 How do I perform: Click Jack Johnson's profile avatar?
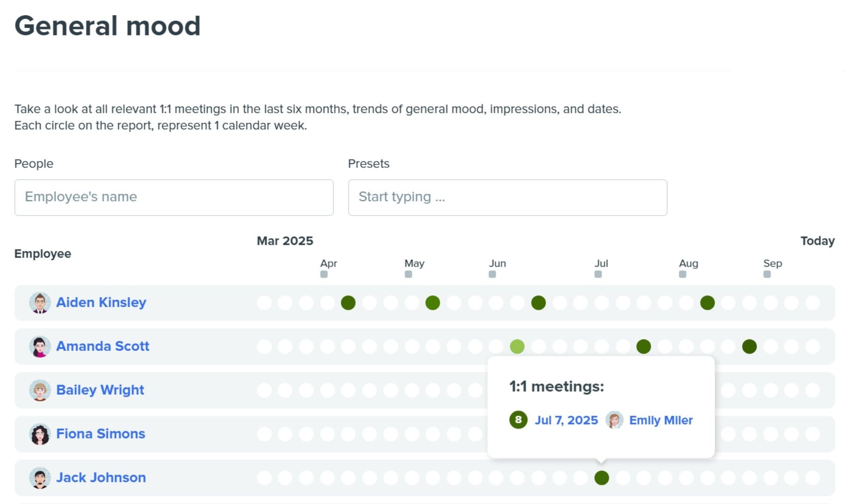tap(40, 477)
